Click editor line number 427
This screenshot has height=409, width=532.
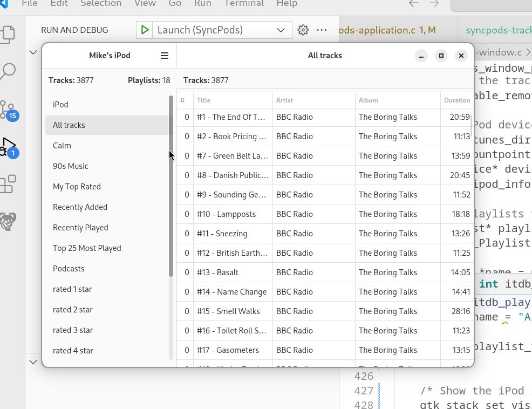[x=364, y=391]
